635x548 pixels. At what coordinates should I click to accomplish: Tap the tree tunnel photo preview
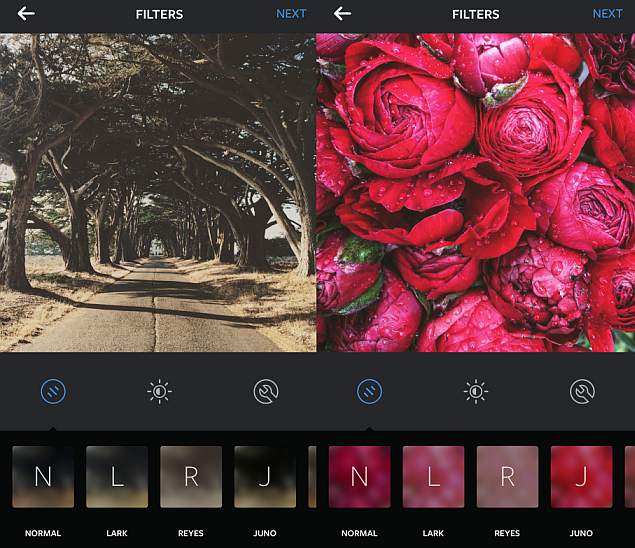pyautogui.click(x=158, y=192)
